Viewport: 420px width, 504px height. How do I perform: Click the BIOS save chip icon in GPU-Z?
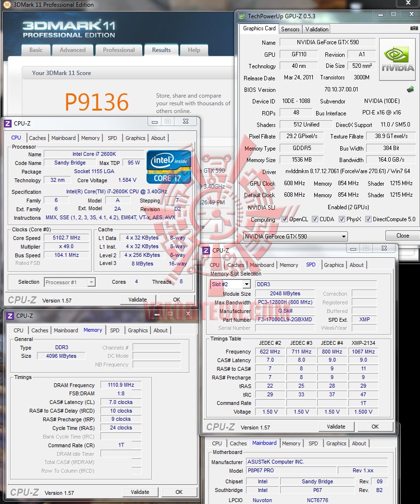(410, 89)
